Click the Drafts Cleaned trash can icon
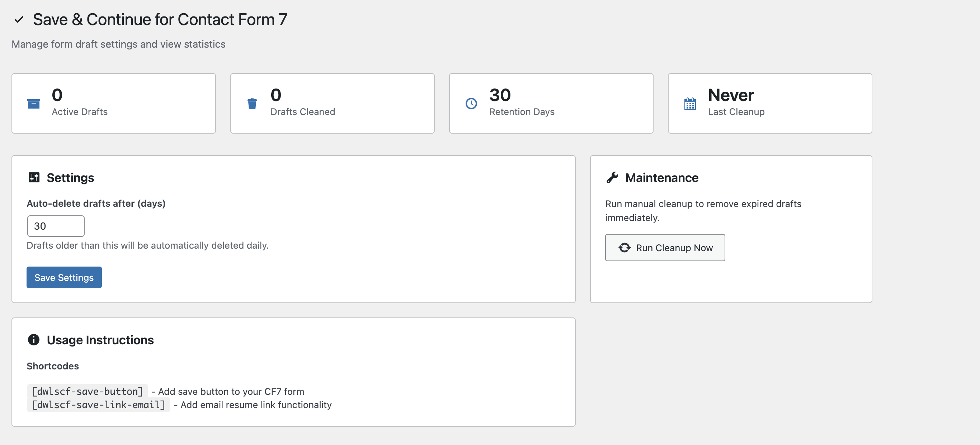Image resolution: width=980 pixels, height=445 pixels. (x=252, y=103)
